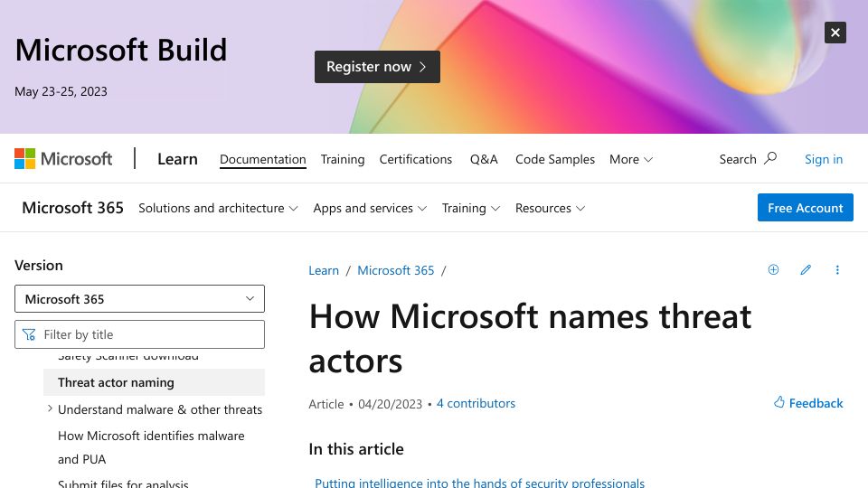Expand the More dropdown
Image resolution: width=868 pixels, height=488 pixels.
pyautogui.click(x=631, y=159)
